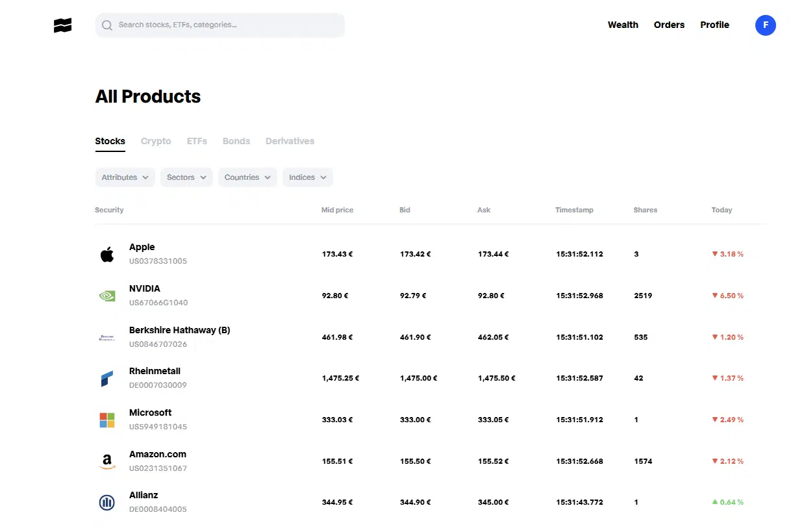Click the Microsoft logo icon
This screenshot has width=804, height=532.
pos(107,420)
